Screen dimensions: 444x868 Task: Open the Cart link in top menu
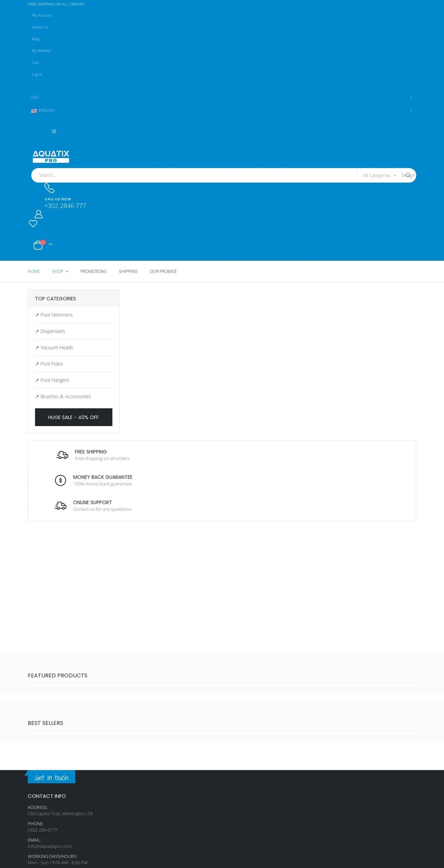[36, 62]
